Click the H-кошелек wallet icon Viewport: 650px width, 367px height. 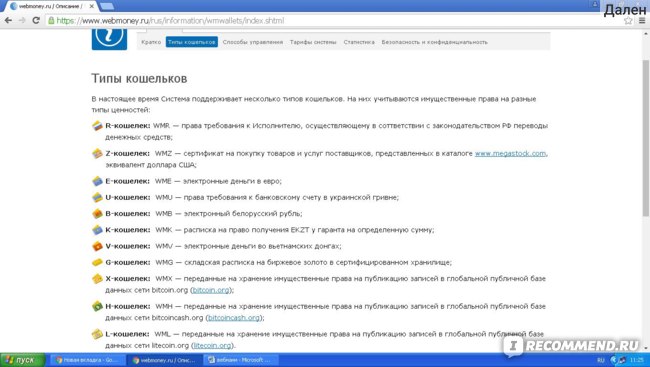97,306
